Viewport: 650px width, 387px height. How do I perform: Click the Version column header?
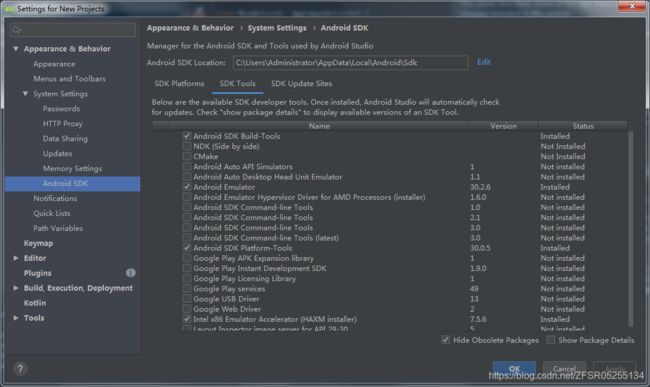tap(503, 126)
